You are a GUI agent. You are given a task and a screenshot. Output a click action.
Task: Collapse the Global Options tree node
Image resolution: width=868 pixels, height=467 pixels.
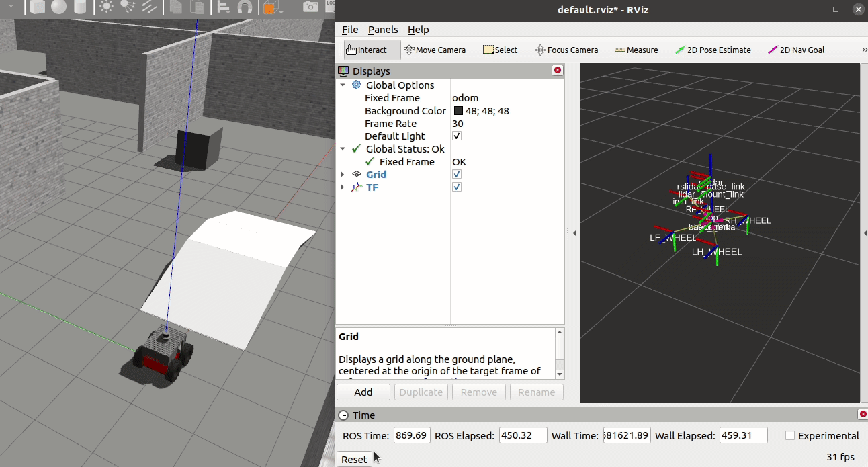[x=343, y=85]
